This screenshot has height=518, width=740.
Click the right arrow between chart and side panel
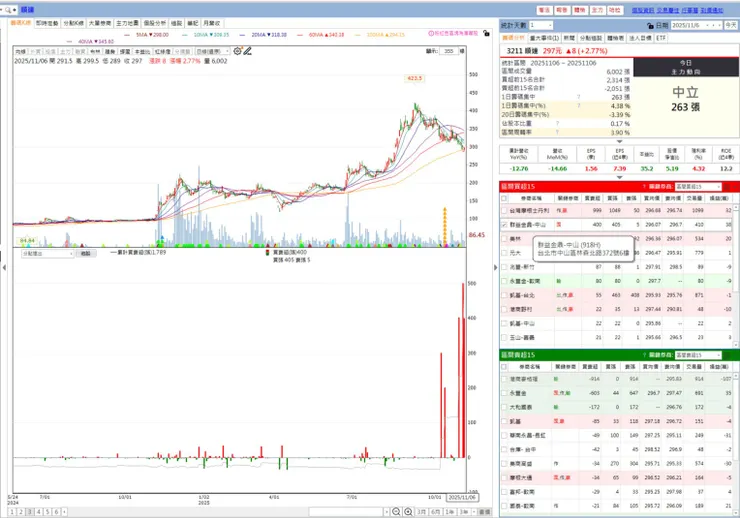coord(496,267)
